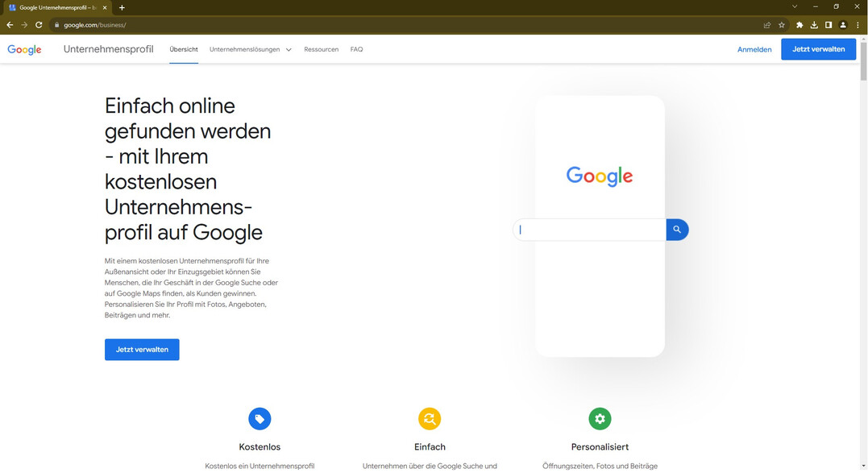Select the Google Unternehmensprofil browser tab

click(x=58, y=8)
